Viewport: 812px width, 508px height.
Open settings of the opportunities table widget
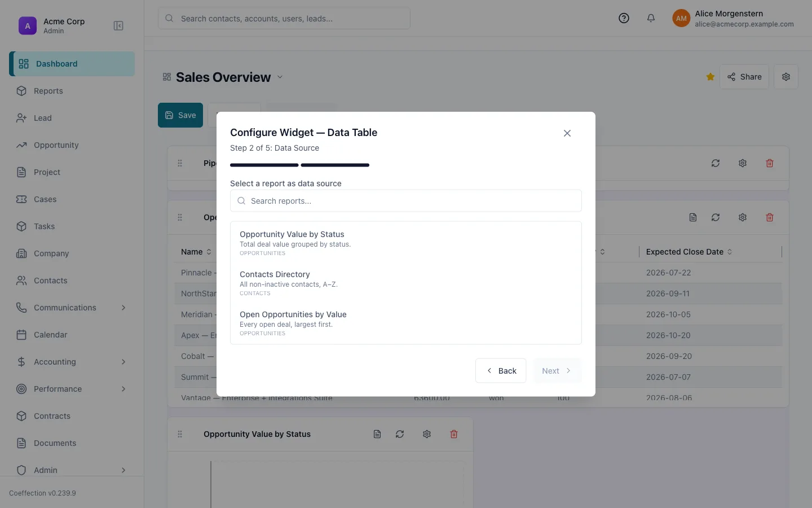pyautogui.click(x=743, y=217)
